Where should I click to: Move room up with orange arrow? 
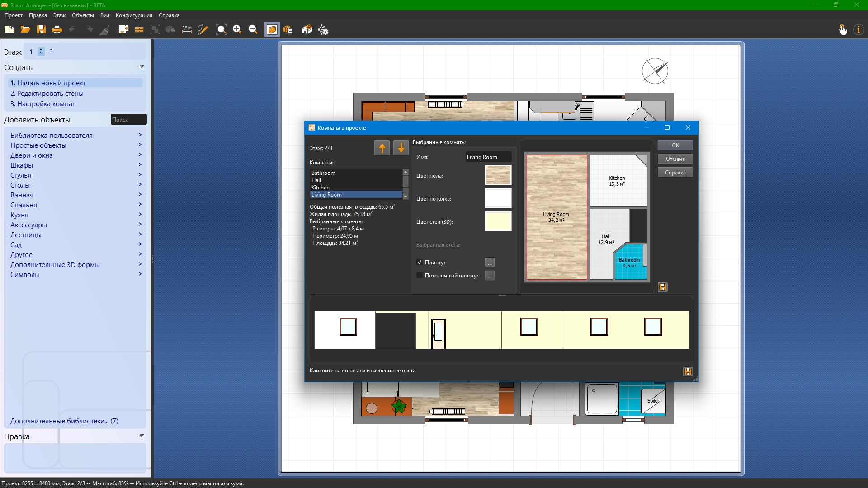[x=382, y=148]
